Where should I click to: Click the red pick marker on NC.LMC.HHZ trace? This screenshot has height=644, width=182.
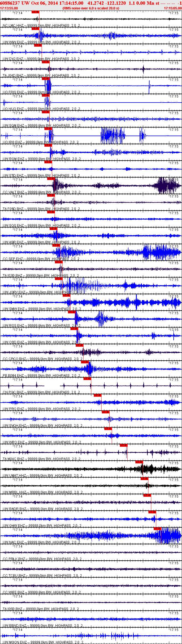point(36,12)
